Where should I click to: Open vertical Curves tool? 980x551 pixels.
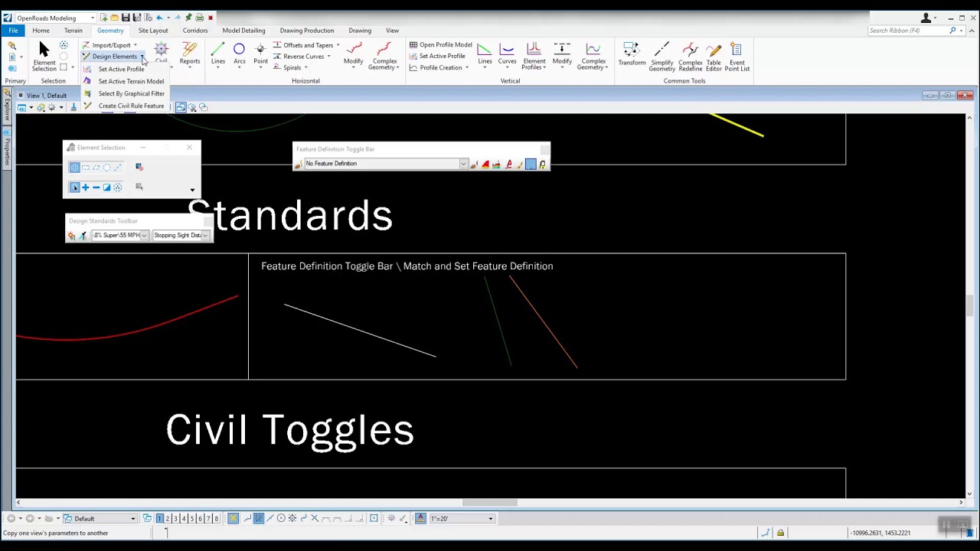[x=507, y=54]
